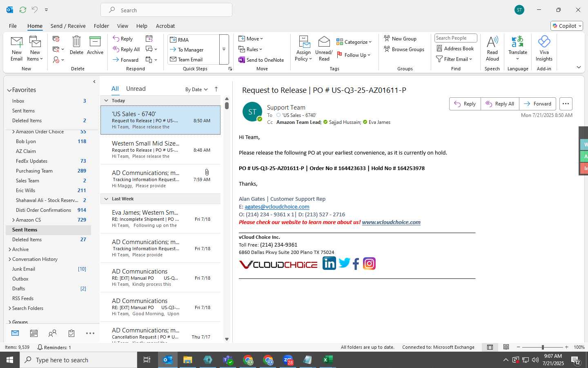This screenshot has height=368, width=588.
Task: Open the Follow Up dropdown
Action: [354, 55]
